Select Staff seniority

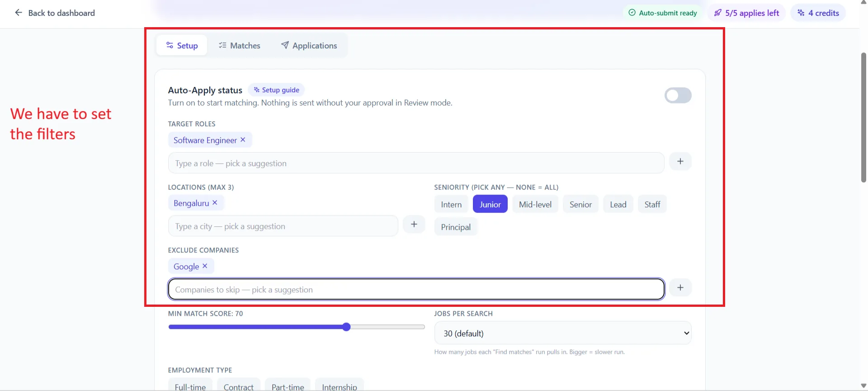pyautogui.click(x=652, y=204)
